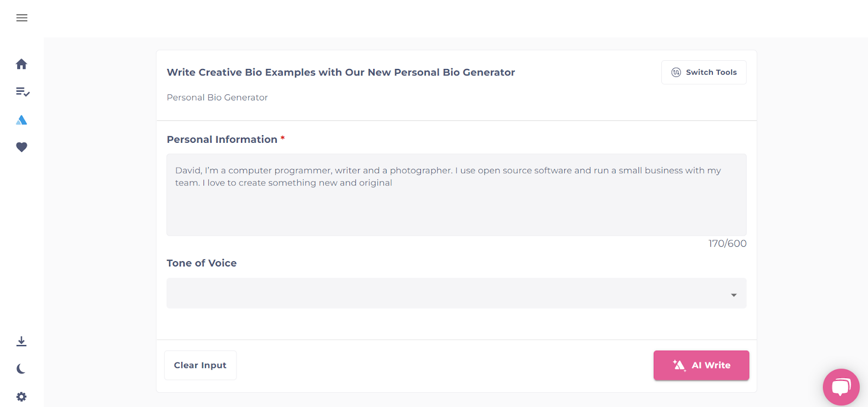Open the live chat bubble widget
The width and height of the screenshot is (868, 407).
click(841, 387)
